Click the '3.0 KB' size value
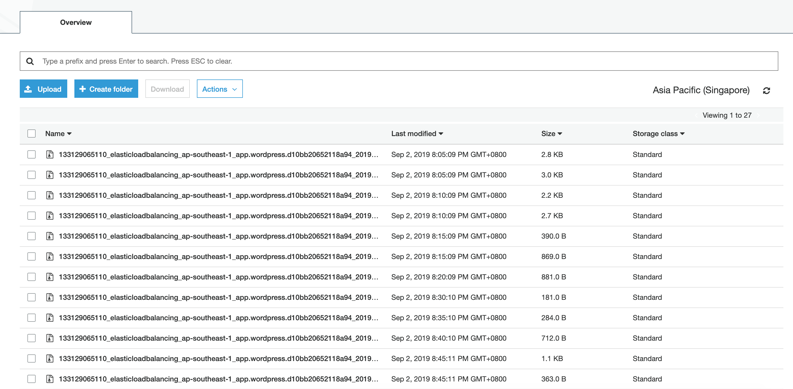The image size is (793, 389). (552, 175)
